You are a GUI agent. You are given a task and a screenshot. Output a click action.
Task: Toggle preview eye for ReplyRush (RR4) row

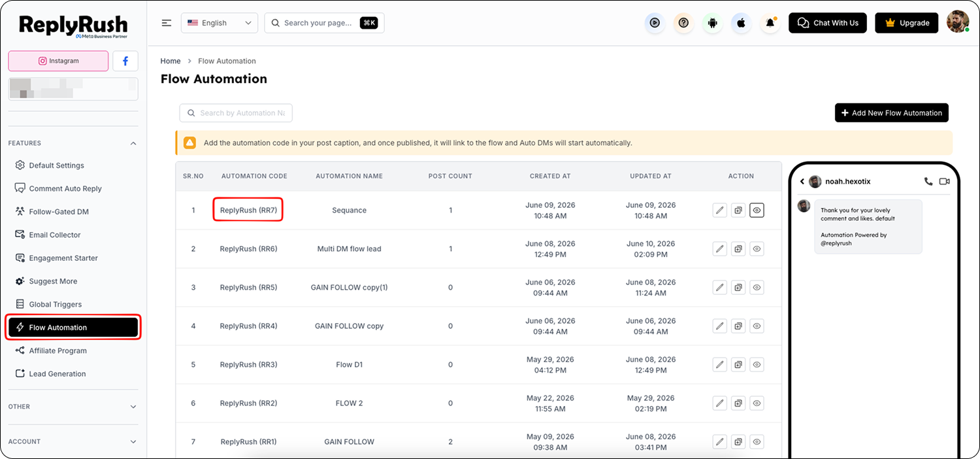pos(757,326)
